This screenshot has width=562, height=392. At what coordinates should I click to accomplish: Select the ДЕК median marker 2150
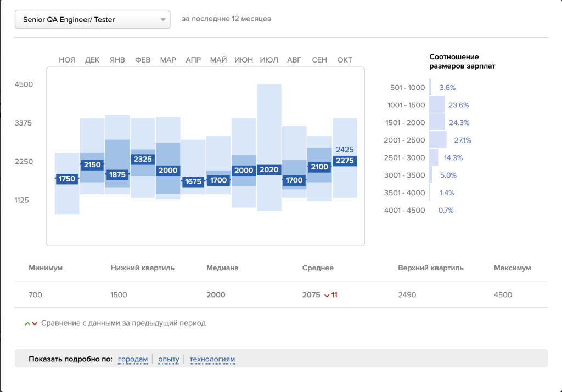coord(92,164)
